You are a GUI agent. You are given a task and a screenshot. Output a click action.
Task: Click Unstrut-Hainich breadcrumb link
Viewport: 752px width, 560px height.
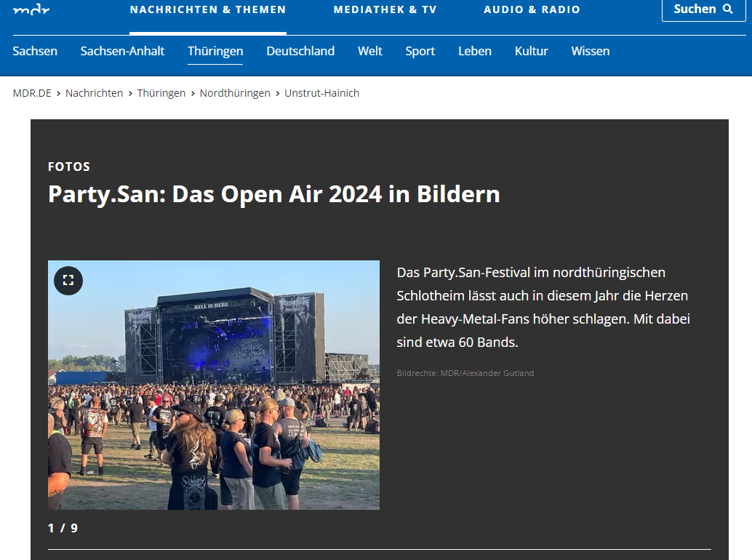click(321, 93)
